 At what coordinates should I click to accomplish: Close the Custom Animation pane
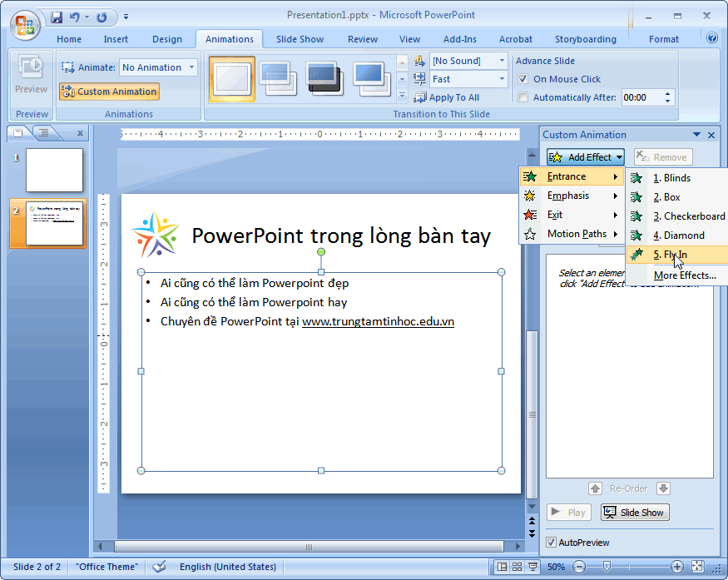pos(711,135)
